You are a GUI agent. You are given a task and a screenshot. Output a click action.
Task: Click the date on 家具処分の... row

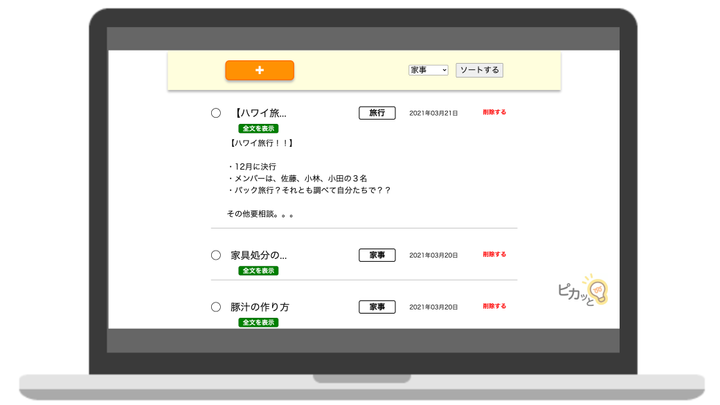[433, 256]
